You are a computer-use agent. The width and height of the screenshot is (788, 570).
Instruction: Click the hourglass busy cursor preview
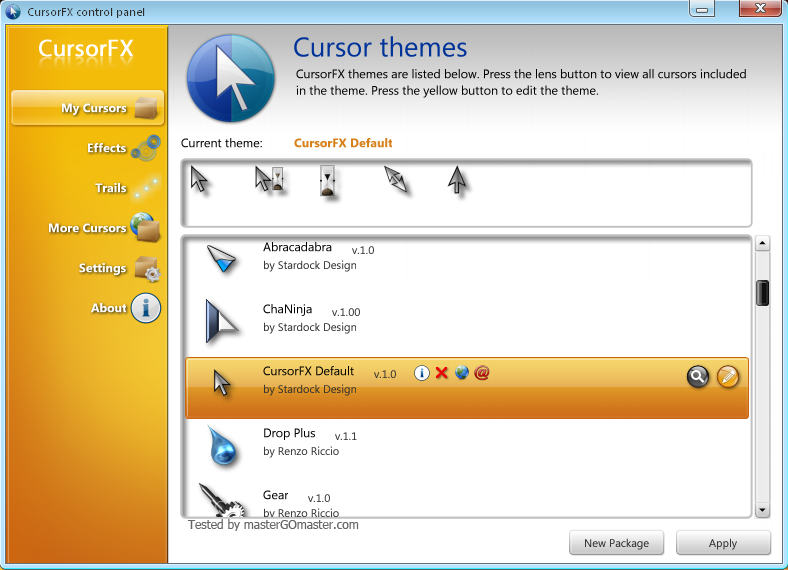pos(328,182)
